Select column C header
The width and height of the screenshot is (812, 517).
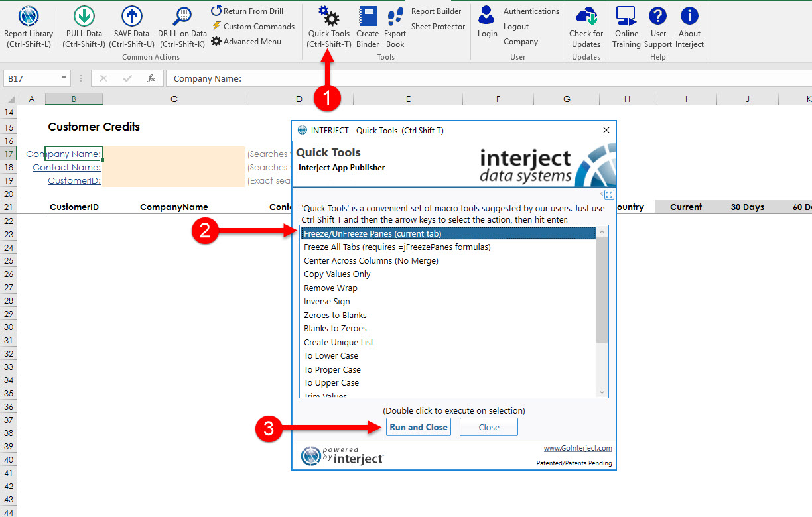(174, 99)
